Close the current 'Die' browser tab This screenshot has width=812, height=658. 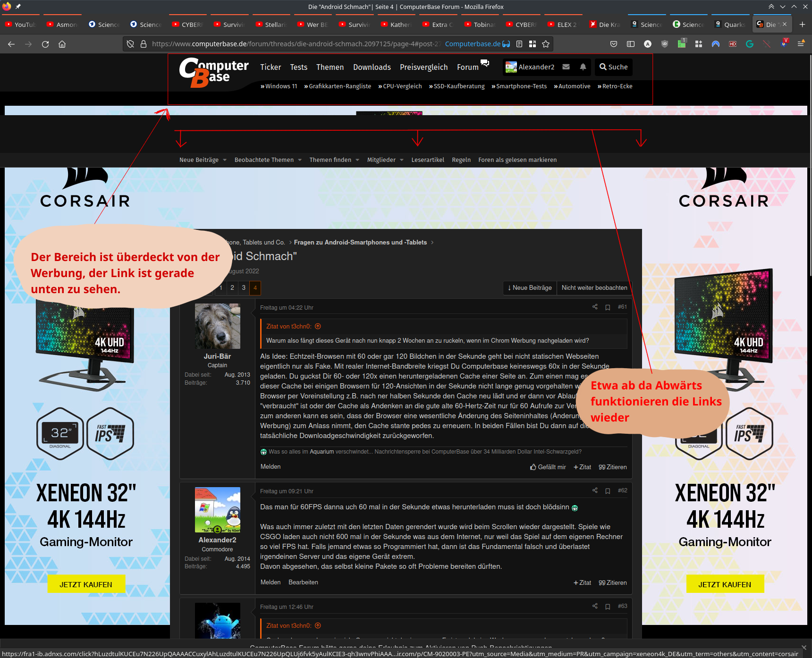click(785, 24)
